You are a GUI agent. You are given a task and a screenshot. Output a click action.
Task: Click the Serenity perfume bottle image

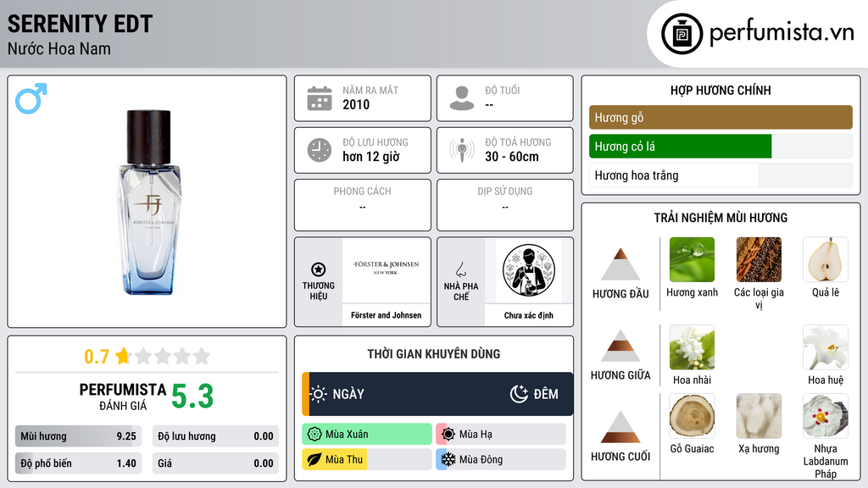click(148, 202)
